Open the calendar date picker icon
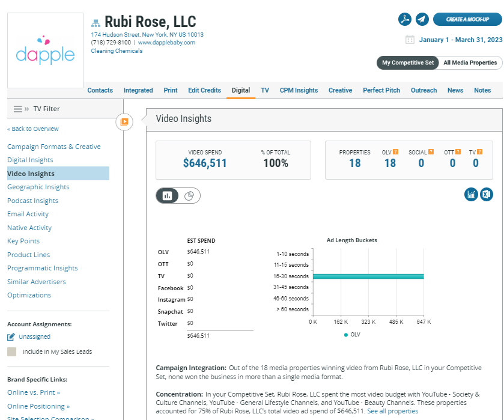The width and height of the screenshot is (504, 420). pos(410,40)
